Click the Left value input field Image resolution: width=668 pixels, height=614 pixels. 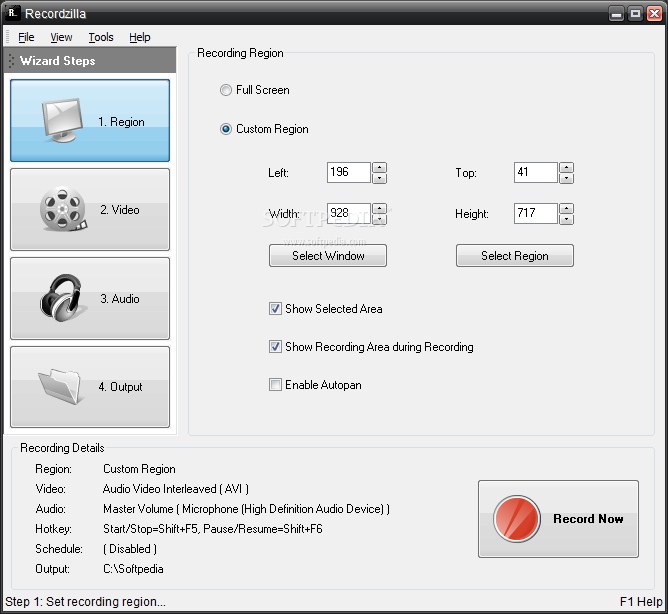click(348, 173)
